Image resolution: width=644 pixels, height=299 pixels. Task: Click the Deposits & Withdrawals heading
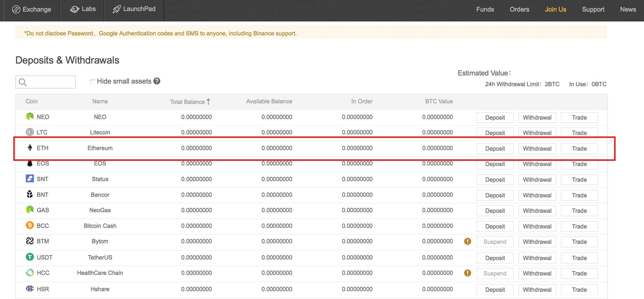pyautogui.click(x=67, y=60)
